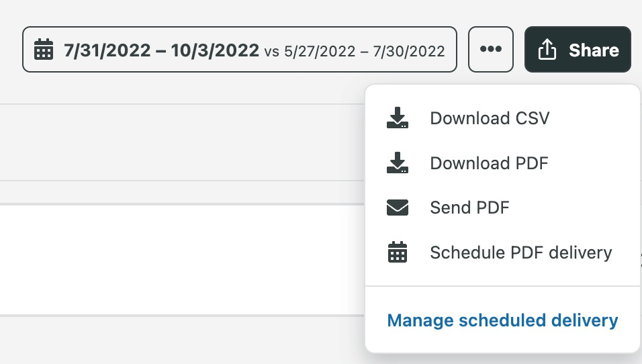
Task: Click the Download PDF tray icon
Action: 398,163
